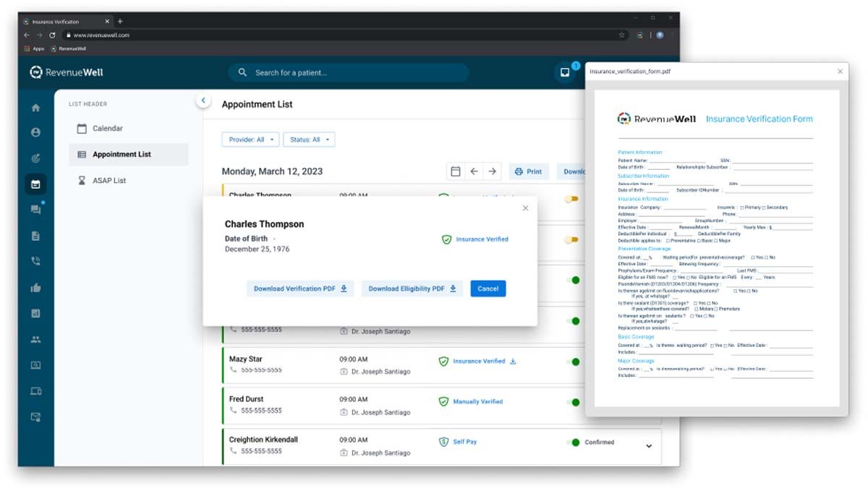
Task: Open the envelope mail sidebar icon
Action: point(35,417)
